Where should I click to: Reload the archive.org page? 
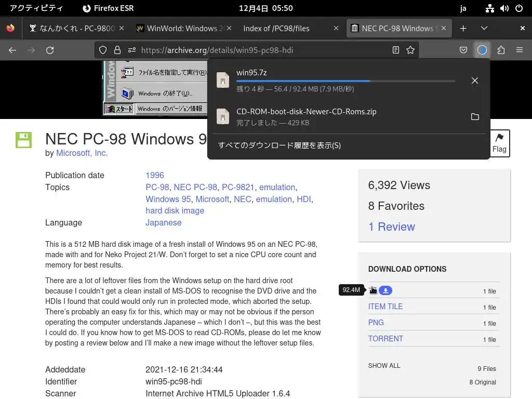point(50,50)
